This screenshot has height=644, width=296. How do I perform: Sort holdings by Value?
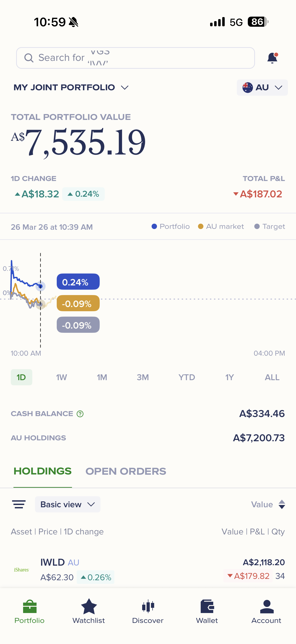coord(268,504)
